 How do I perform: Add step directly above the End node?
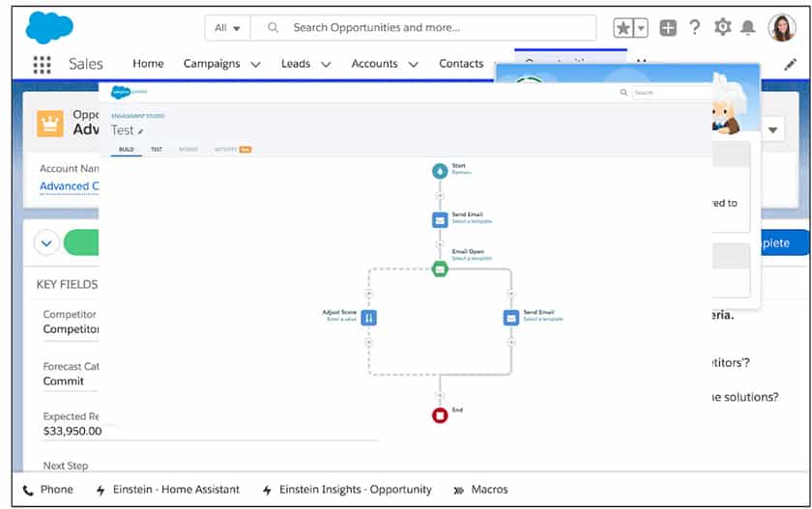(440, 396)
